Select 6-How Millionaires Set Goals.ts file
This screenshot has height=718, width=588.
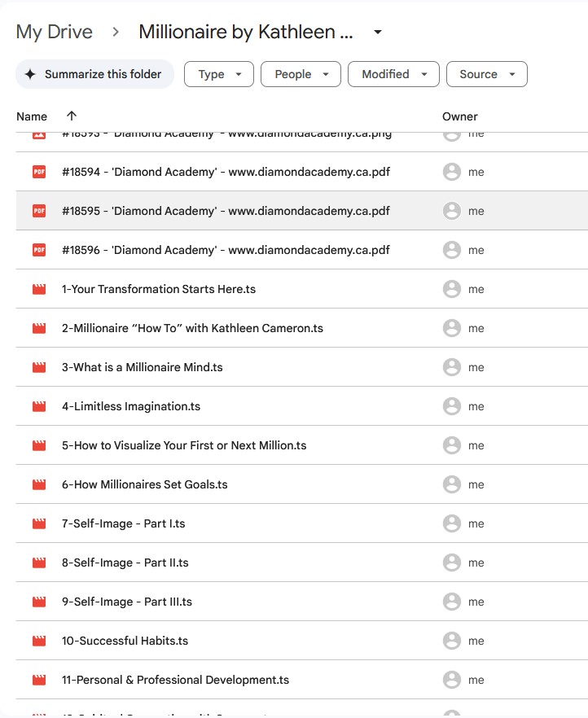click(145, 484)
